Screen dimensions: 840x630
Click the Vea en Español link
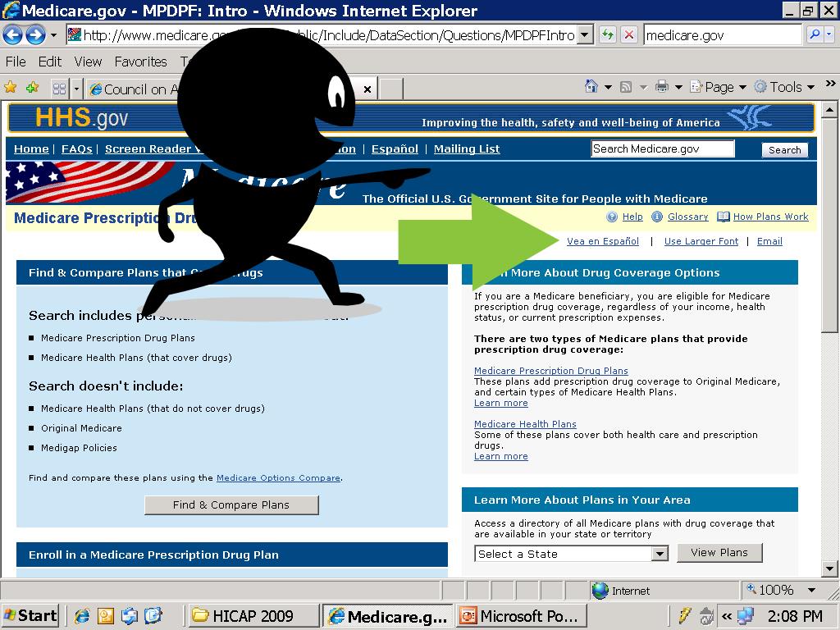coord(603,241)
